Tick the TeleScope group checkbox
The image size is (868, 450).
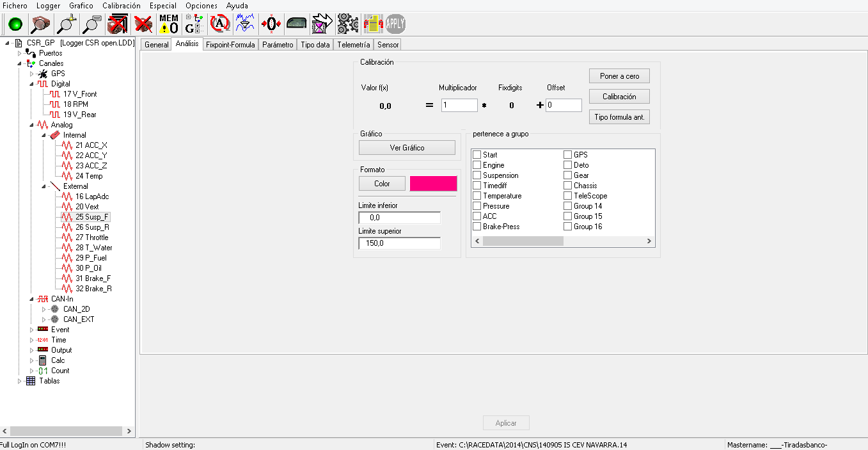point(567,196)
